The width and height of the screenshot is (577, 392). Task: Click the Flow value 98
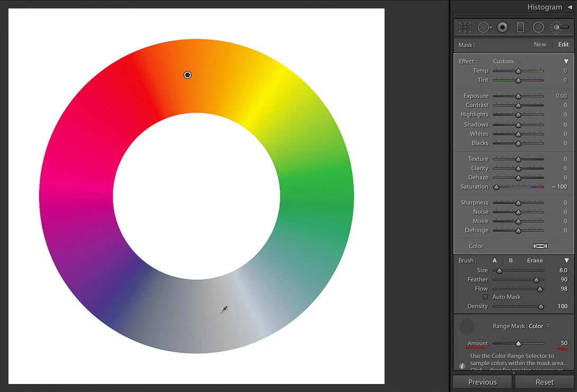pos(564,289)
